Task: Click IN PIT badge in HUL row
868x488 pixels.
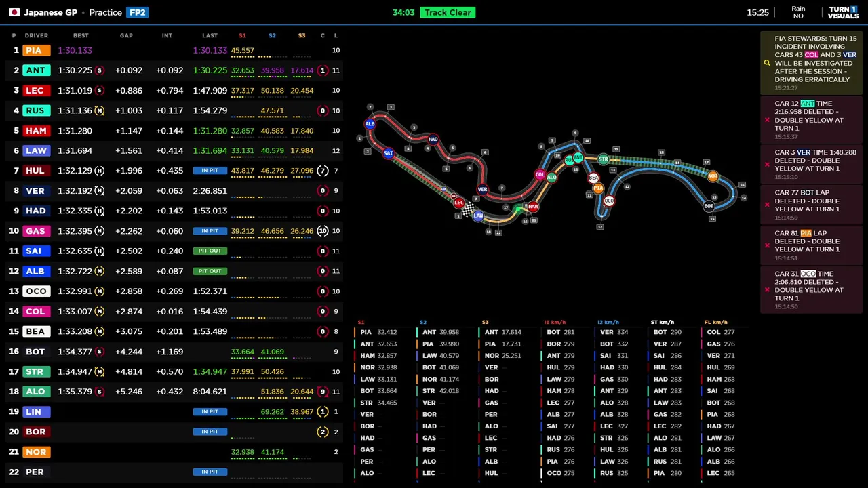Action: (210, 171)
